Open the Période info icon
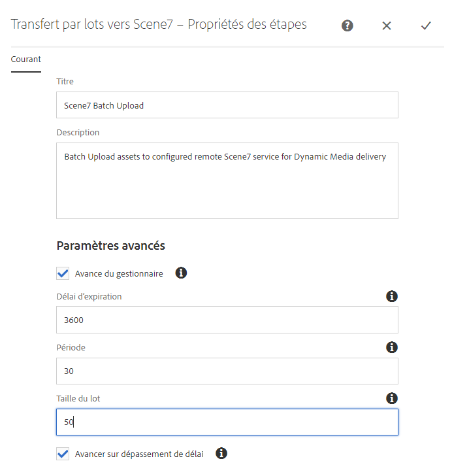Image resolution: width=452 pixels, height=476 pixels. (392, 347)
